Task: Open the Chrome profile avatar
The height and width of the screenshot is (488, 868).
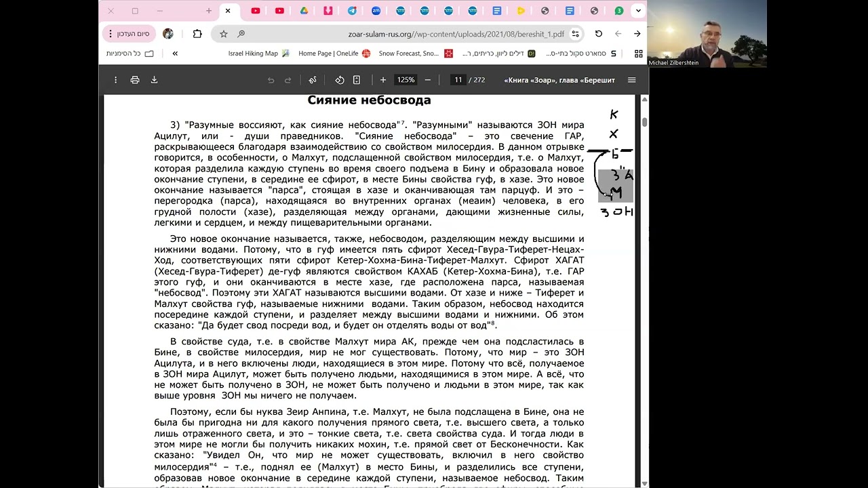Action: (168, 34)
